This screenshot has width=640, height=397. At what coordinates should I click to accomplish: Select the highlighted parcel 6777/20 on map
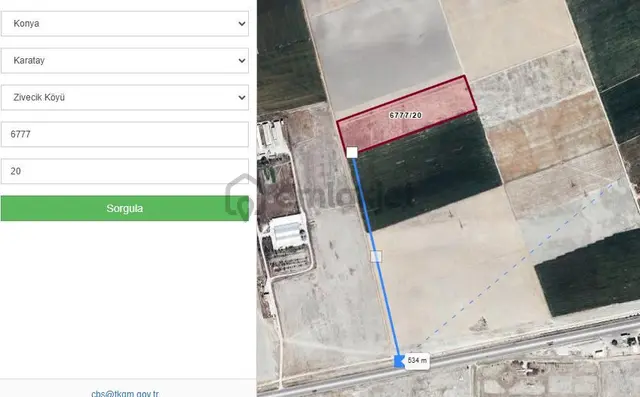tap(406, 114)
